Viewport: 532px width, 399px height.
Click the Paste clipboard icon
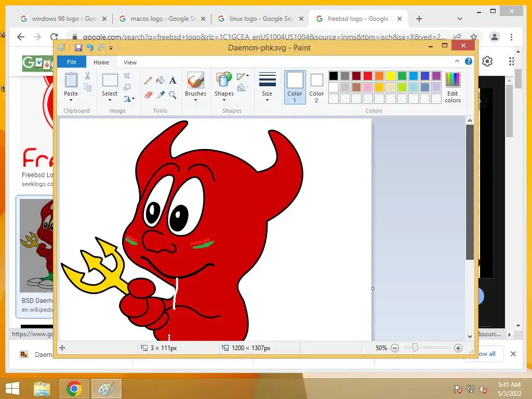tap(71, 81)
